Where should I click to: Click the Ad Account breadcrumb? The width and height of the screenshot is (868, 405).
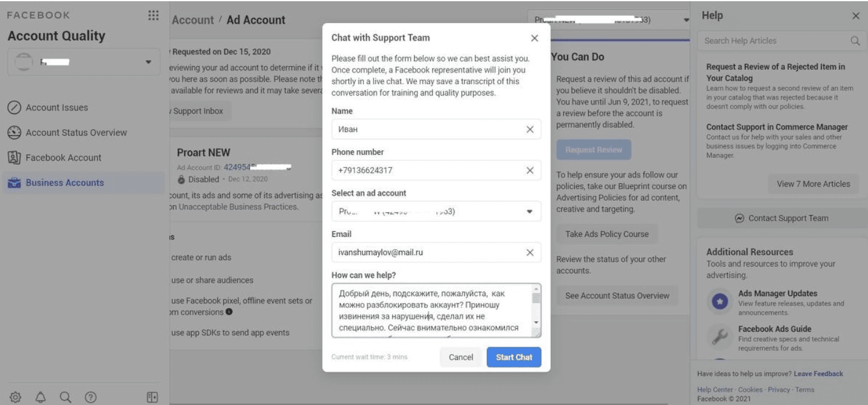(256, 20)
